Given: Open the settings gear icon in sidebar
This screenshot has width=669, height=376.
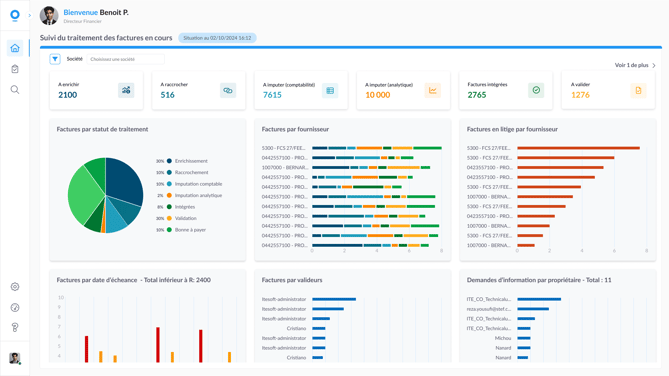Looking at the screenshot, I should pos(15,287).
